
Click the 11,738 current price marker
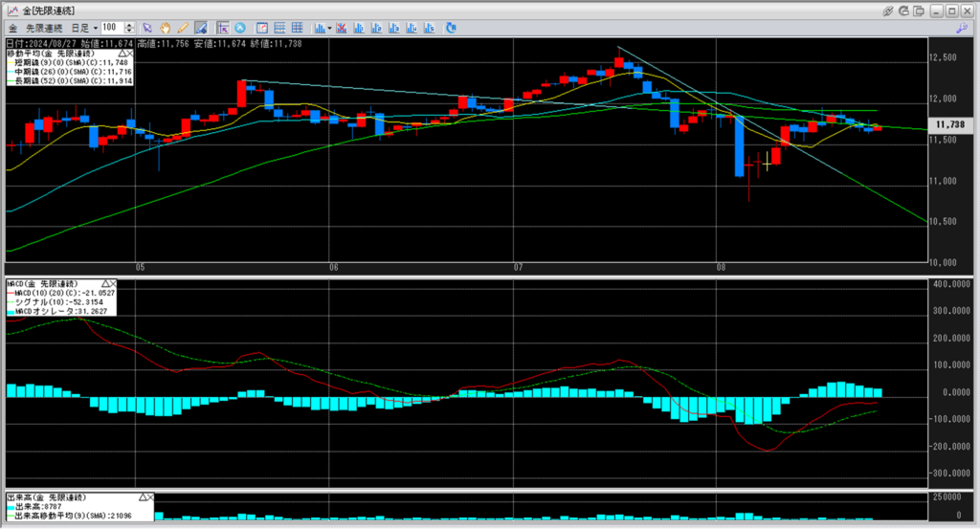point(949,125)
